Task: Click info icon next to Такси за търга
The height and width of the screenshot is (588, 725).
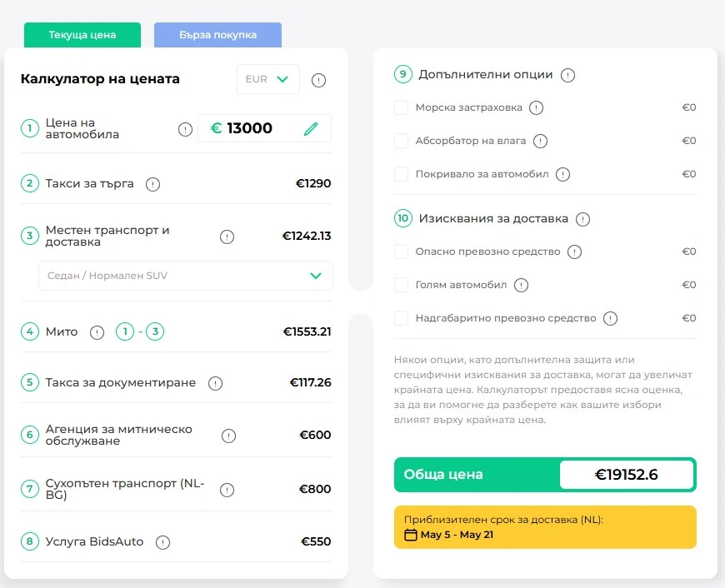Action: 152,184
